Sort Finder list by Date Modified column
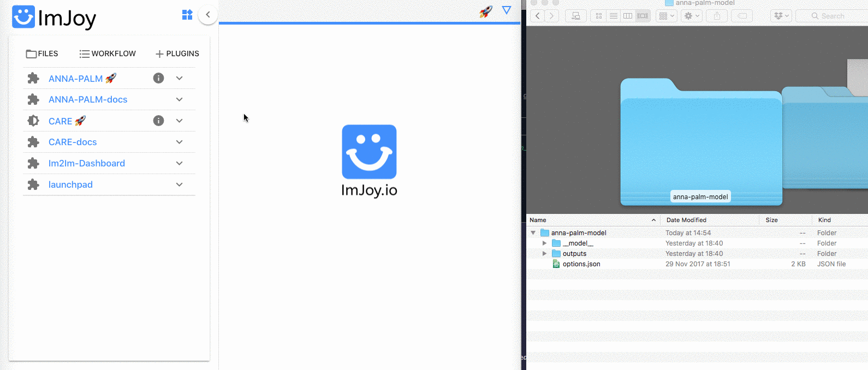Viewport: 868px width, 370px height. [710, 220]
